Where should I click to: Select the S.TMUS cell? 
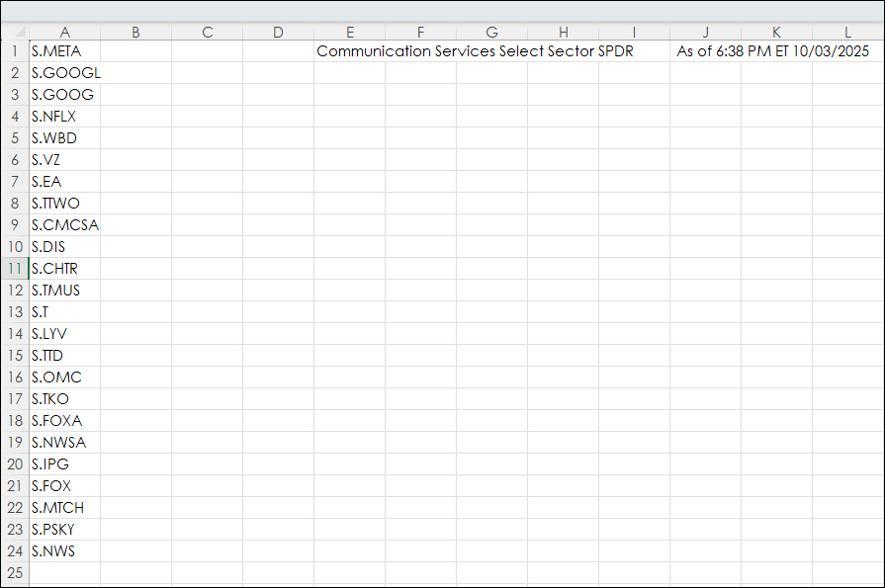point(64,291)
